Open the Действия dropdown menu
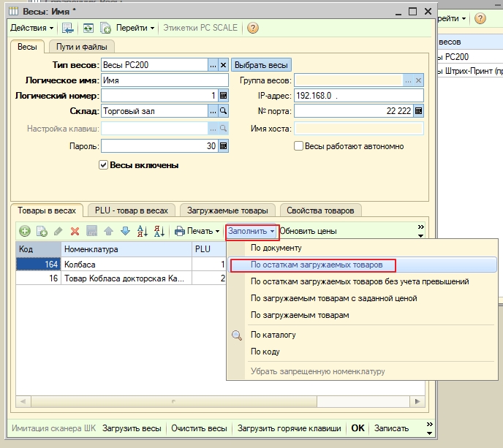This screenshot has width=503, height=448. pyautogui.click(x=31, y=28)
